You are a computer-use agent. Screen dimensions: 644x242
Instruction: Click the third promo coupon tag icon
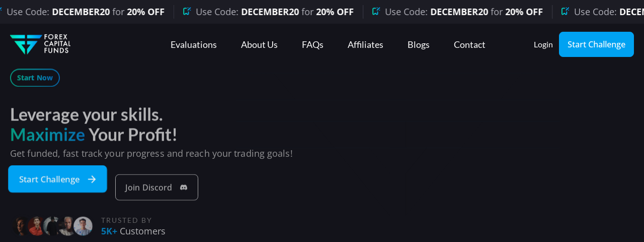tap(376, 11)
